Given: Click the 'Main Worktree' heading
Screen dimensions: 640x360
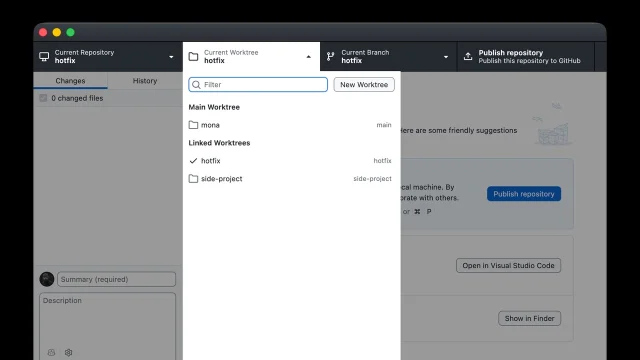Looking at the screenshot, I should (214, 107).
